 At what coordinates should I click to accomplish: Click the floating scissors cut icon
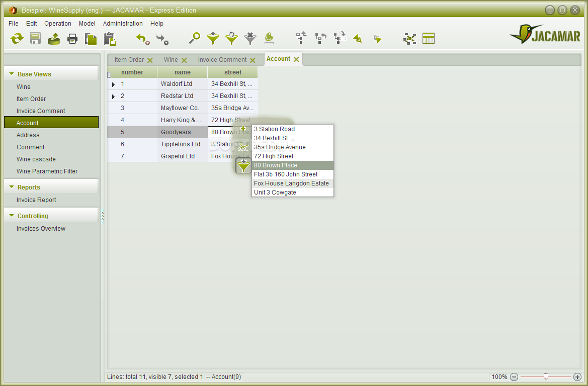pyautogui.click(x=243, y=147)
